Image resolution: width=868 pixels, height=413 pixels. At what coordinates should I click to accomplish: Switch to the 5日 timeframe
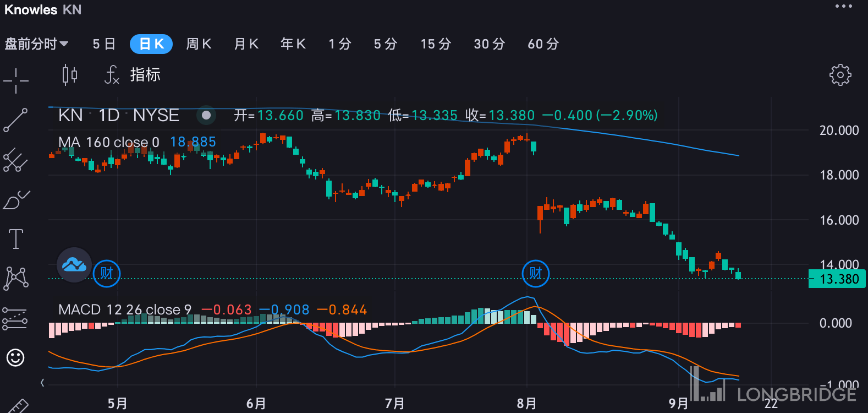pyautogui.click(x=104, y=44)
